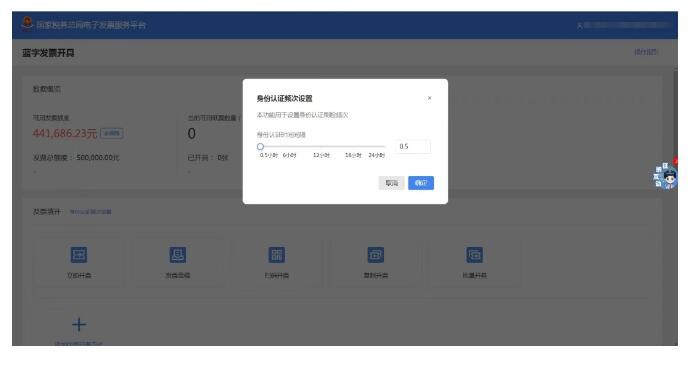Viewport: 690px width, 370px height.
Task: Click the 24小时 mark on the slider
Action: pos(377,155)
